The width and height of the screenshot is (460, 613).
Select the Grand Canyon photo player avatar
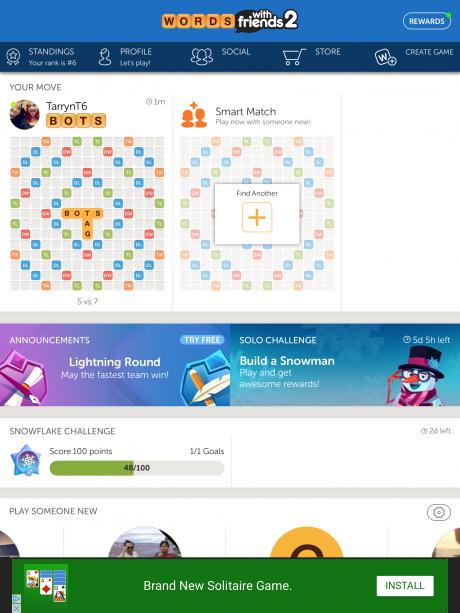coord(145,542)
